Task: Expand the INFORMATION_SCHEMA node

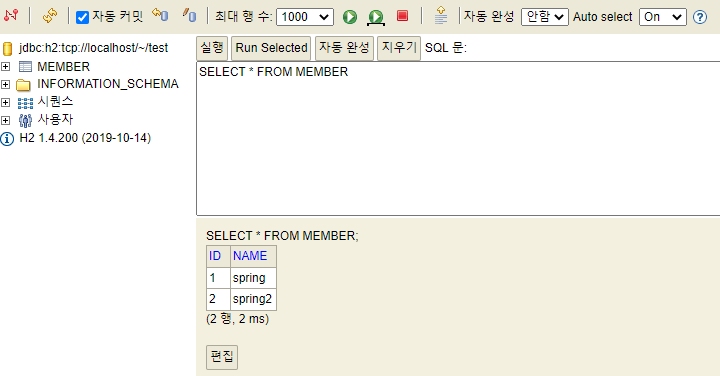Action: click(6, 84)
